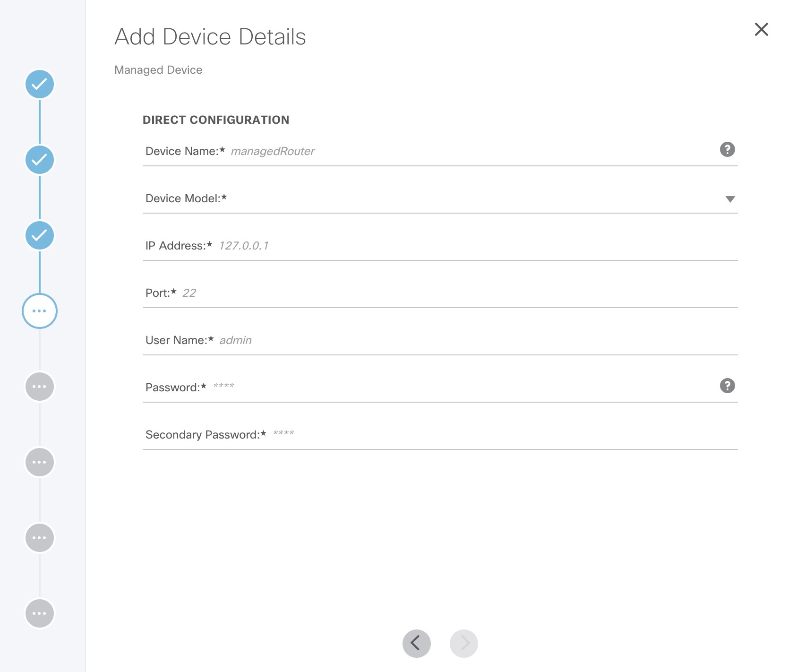Viewport: 788px width, 672px height.
Task: Click the fifth pending wizard step
Action: tap(40, 387)
